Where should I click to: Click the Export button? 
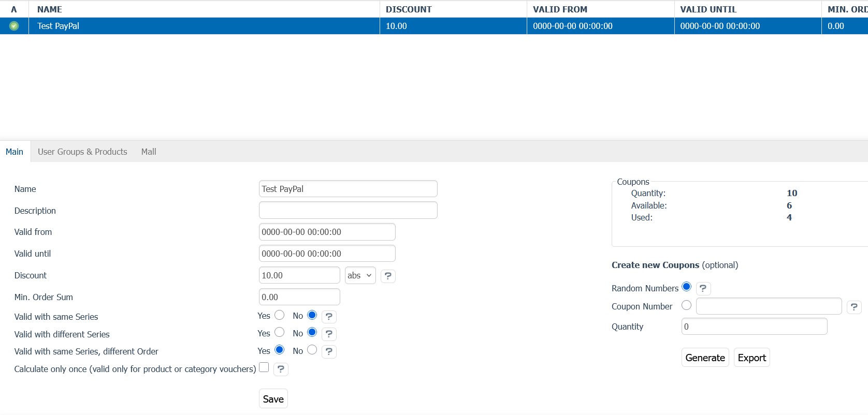click(751, 358)
